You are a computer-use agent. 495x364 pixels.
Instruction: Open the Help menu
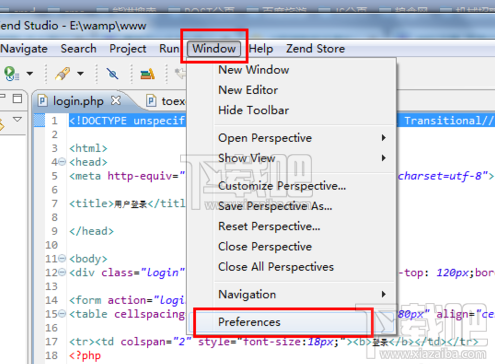click(x=261, y=49)
